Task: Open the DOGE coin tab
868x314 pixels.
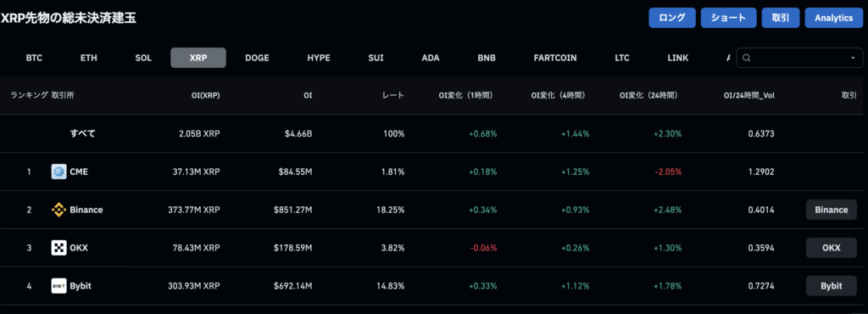Action: 257,58
